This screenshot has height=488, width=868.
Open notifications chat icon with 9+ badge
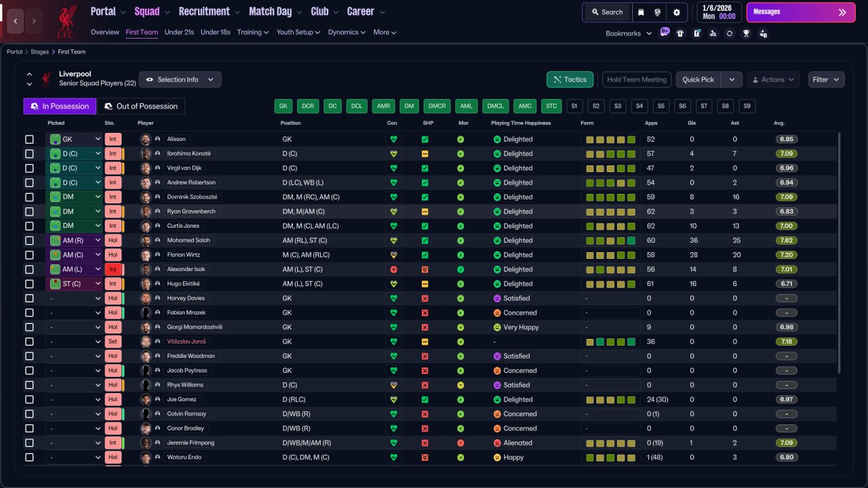point(664,33)
